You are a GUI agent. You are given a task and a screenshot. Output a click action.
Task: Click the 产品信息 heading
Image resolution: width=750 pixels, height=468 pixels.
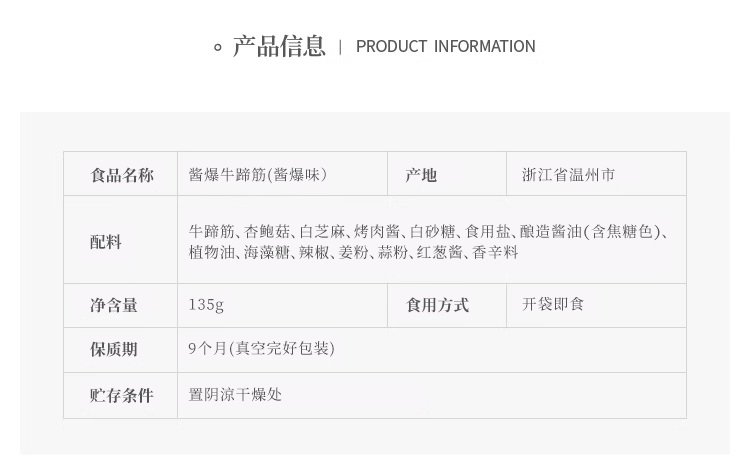279,46
